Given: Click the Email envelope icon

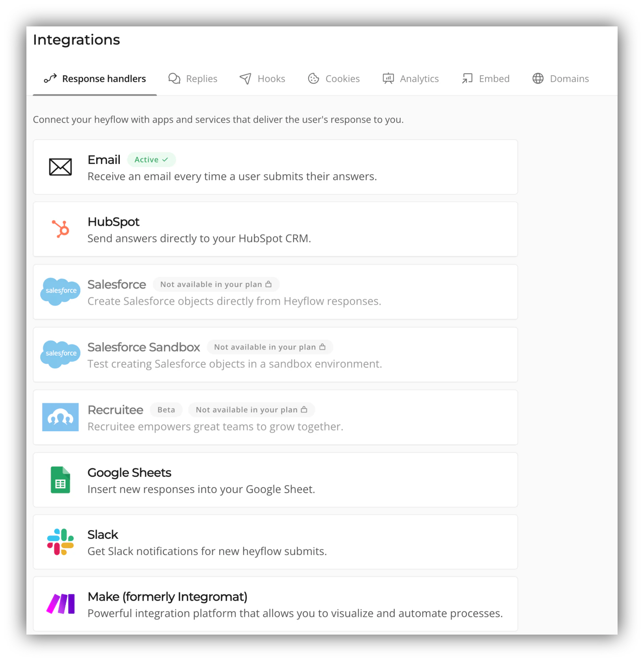Looking at the screenshot, I should click(60, 167).
